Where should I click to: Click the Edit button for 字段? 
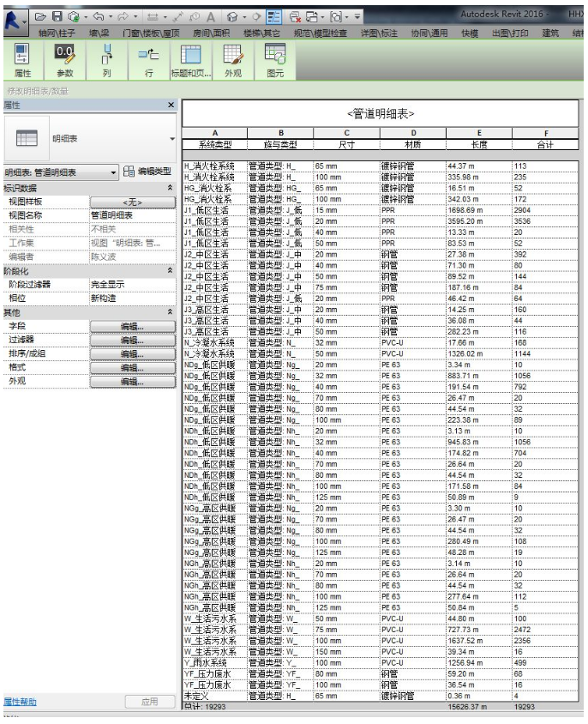(133, 327)
